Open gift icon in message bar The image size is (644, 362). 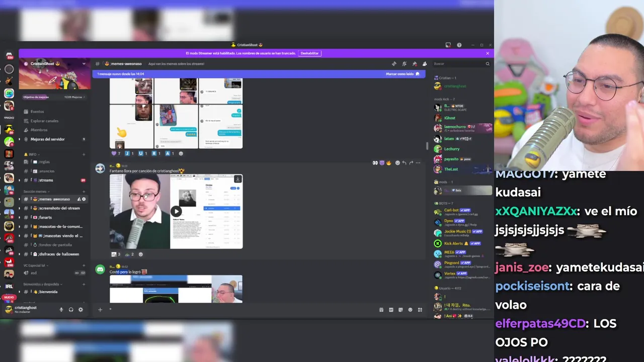(381, 310)
